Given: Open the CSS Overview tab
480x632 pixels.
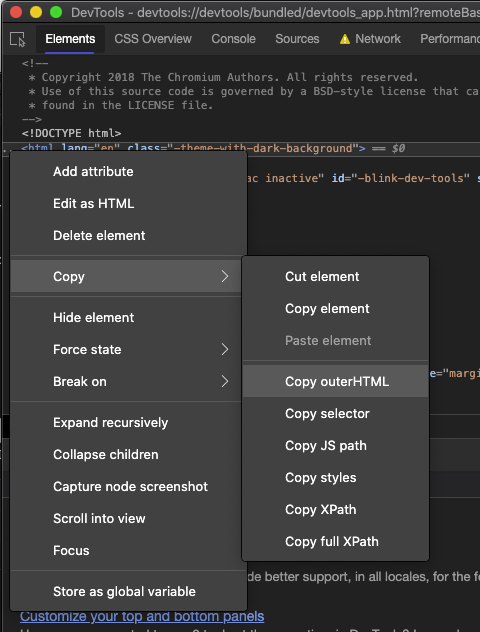Looking at the screenshot, I should (x=153, y=39).
